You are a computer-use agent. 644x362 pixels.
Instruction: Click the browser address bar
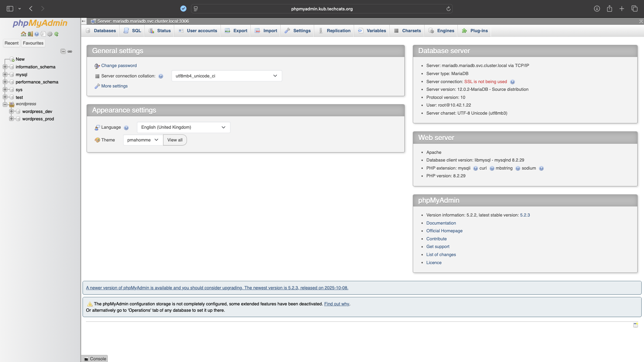[321, 9]
